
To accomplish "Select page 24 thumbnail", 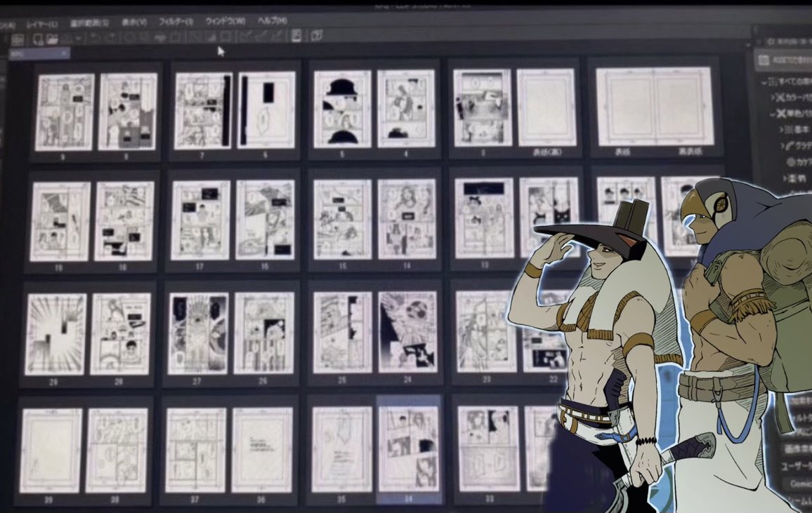I will (407, 331).
